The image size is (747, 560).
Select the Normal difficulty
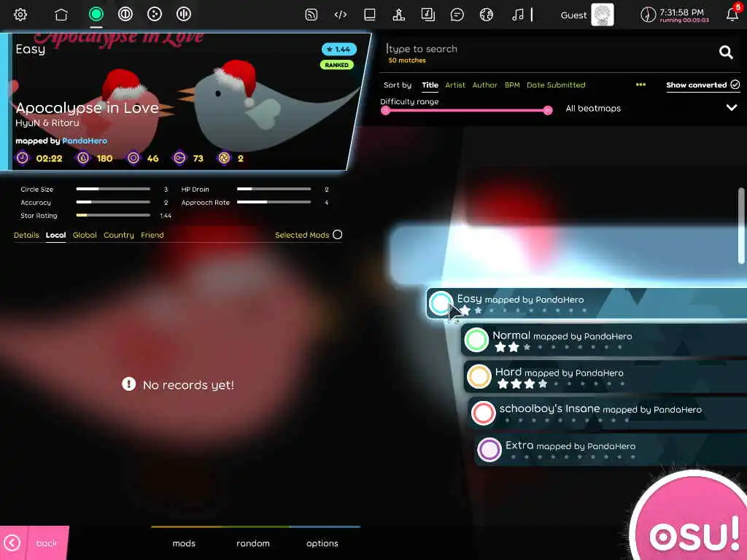604,340
